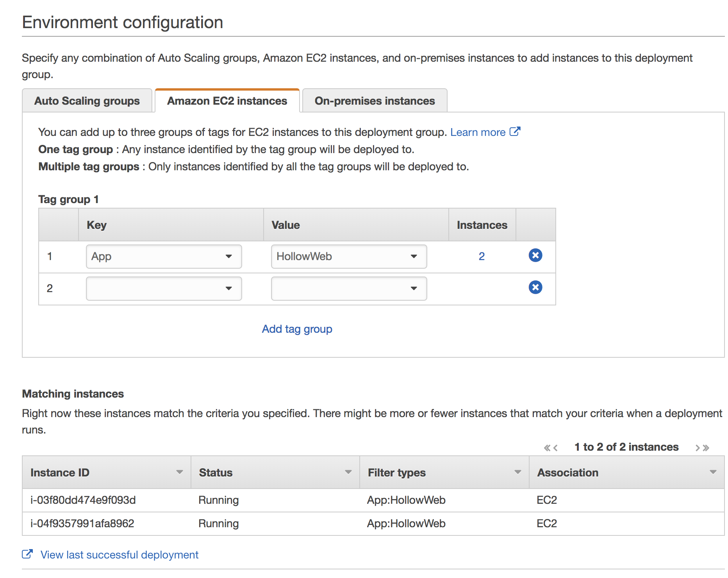This screenshot has height=578, width=728.
Task: Open Status column filter arrow
Action: click(348, 472)
